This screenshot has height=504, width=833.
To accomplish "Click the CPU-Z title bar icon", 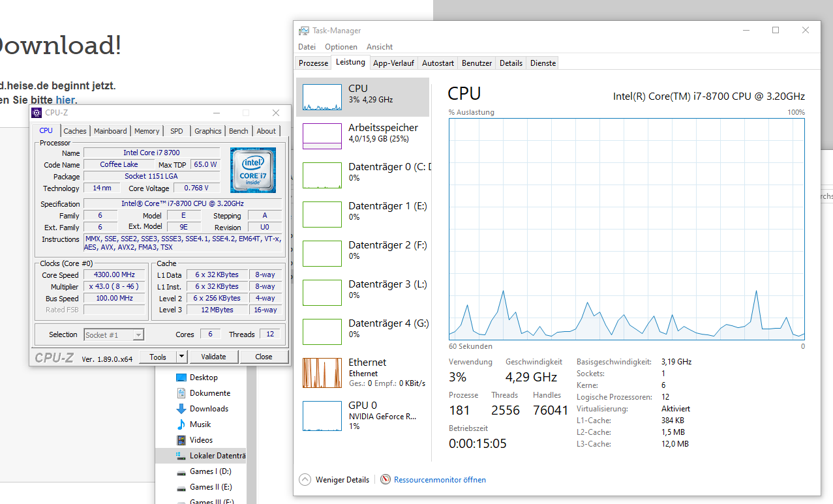I will (x=37, y=113).
